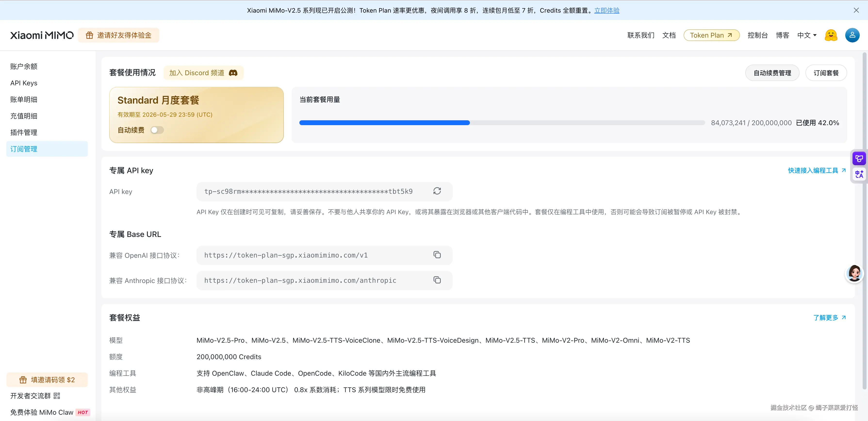Open the Token Plan button
Viewport: 868px width, 421px height.
(711, 35)
